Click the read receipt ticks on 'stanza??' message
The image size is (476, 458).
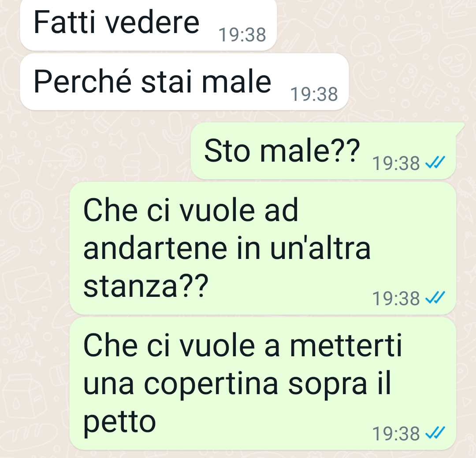[435, 298]
